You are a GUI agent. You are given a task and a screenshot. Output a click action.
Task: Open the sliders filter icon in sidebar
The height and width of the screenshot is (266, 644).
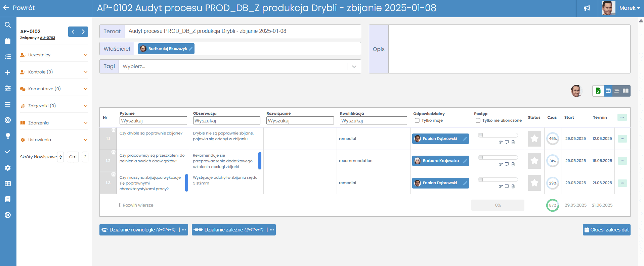pyautogui.click(x=8, y=88)
